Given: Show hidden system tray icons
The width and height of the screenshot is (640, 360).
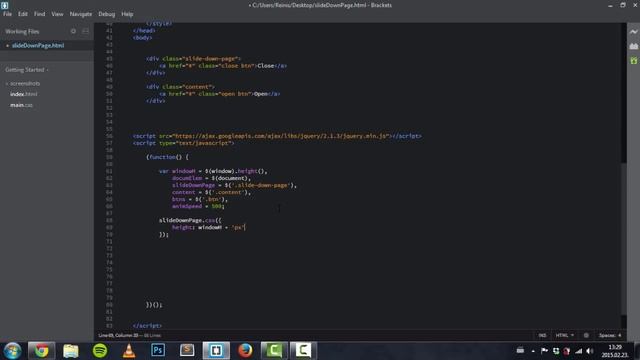Looking at the screenshot, I should click(533, 351).
